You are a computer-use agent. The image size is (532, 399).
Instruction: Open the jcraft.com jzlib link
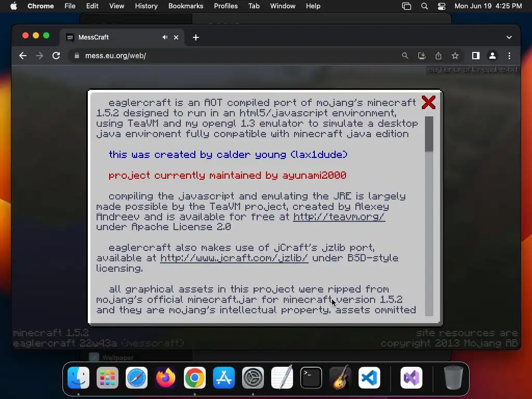[x=234, y=258]
